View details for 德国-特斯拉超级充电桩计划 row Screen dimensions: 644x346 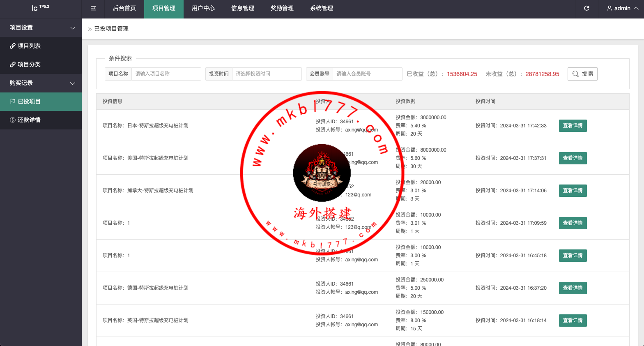(x=573, y=288)
